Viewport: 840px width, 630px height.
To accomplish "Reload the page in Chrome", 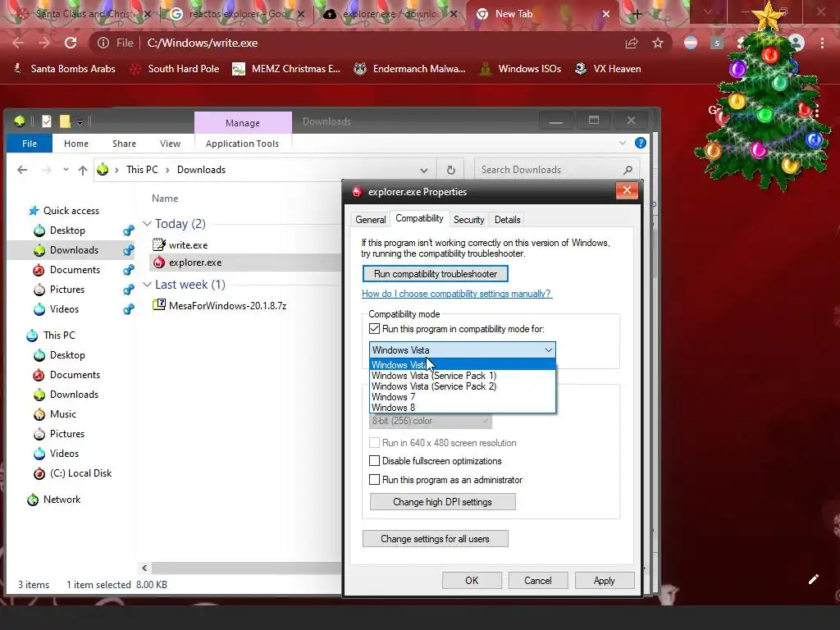I will click(71, 43).
